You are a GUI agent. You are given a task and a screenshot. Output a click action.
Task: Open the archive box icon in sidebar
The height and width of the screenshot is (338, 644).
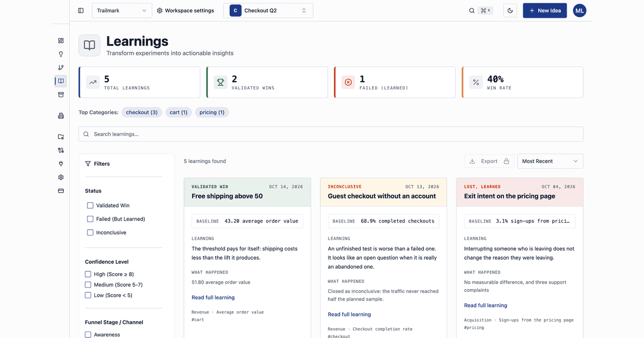[x=61, y=94]
